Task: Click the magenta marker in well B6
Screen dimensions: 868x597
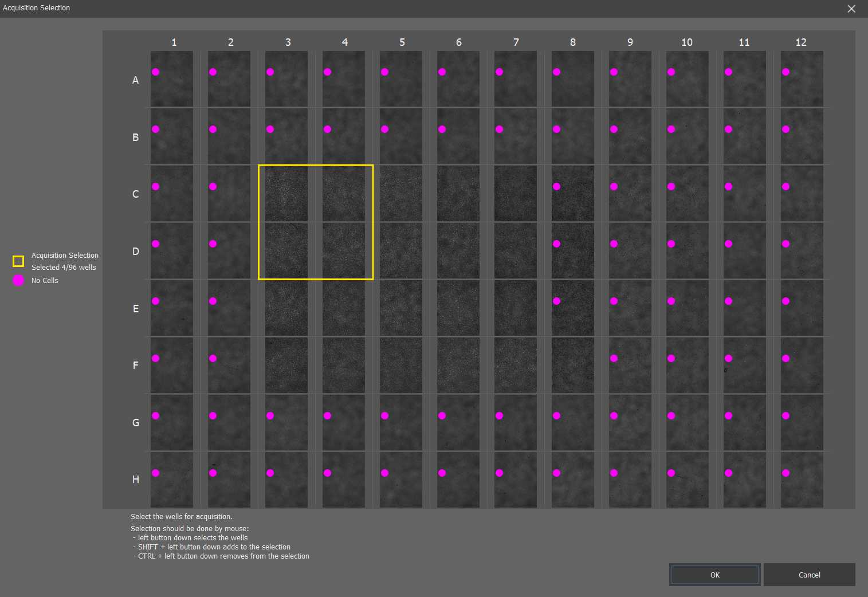Action: [442, 129]
